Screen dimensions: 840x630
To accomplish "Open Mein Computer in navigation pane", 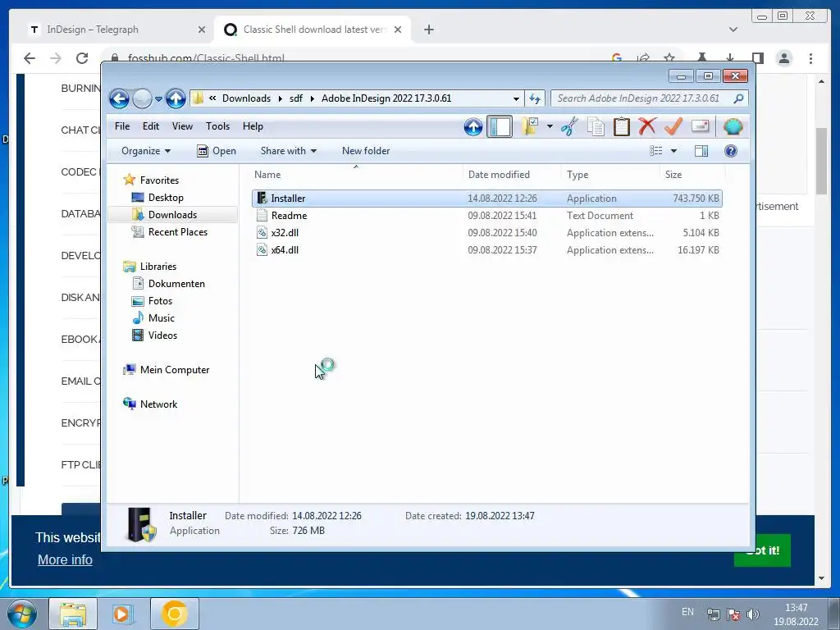I will point(175,370).
